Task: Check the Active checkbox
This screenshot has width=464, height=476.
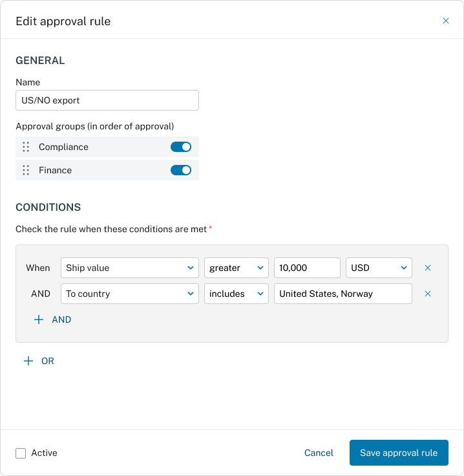Action: tap(21, 453)
